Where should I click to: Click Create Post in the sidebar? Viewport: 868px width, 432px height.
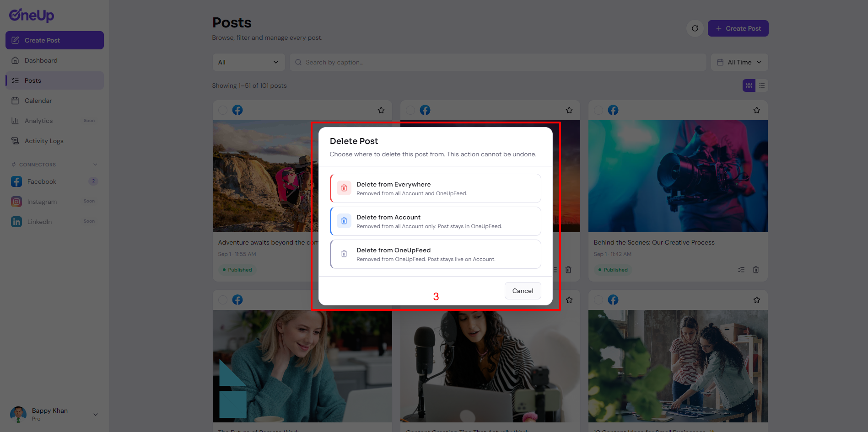(54, 40)
